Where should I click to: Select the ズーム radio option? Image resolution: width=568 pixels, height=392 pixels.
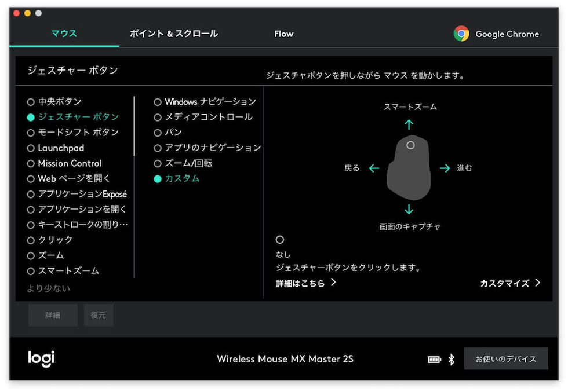45,255
